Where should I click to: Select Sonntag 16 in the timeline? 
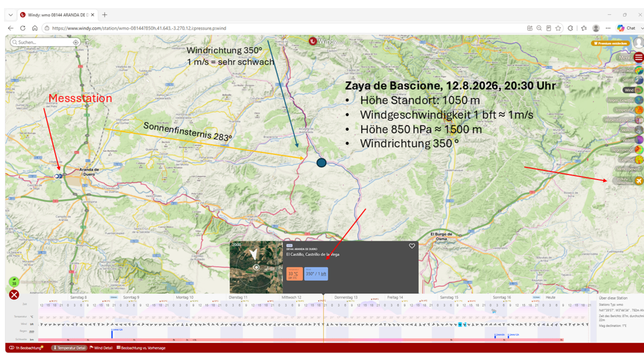[502, 297]
